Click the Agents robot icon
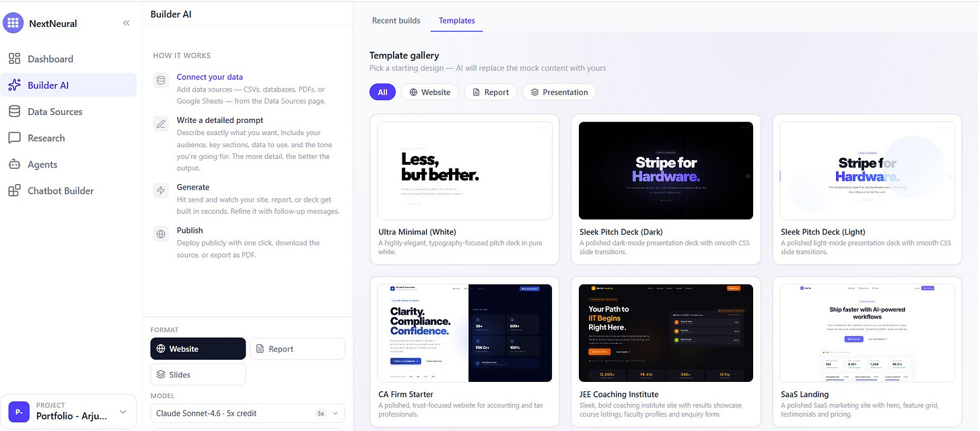Screen dimensions: 980x431 tap(14, 164)
